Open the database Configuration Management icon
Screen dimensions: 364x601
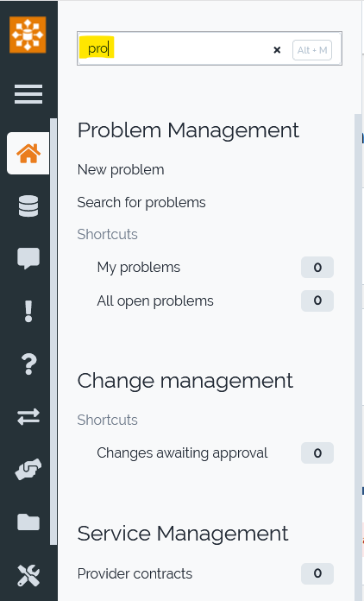28,206
